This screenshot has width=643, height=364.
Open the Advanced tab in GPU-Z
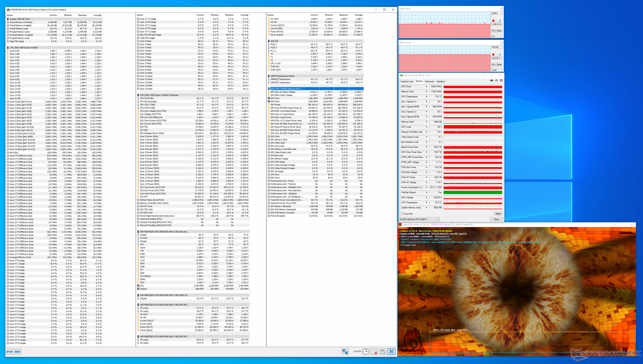pyautogui.click(x=429, y=81)
